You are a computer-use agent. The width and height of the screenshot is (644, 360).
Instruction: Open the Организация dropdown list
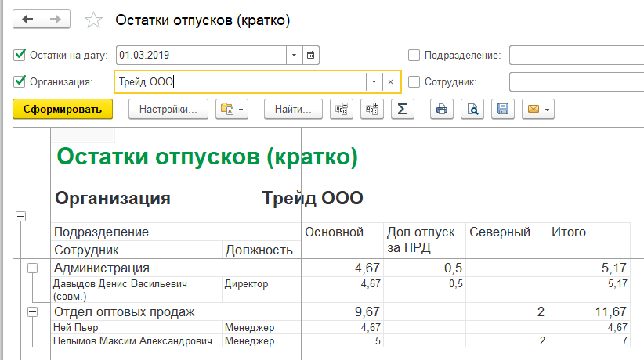pos(374,81)
